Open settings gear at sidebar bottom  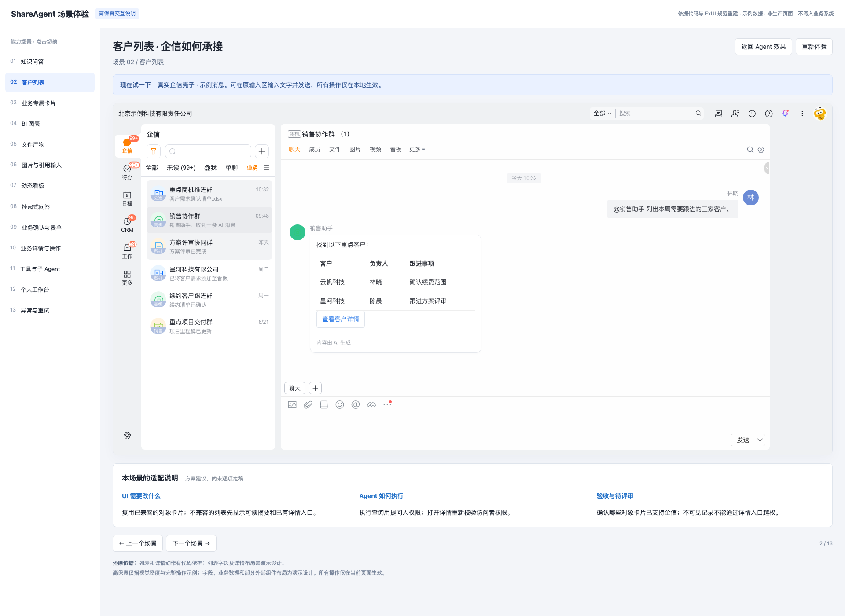pyautogui.click(x=127, y=435)
